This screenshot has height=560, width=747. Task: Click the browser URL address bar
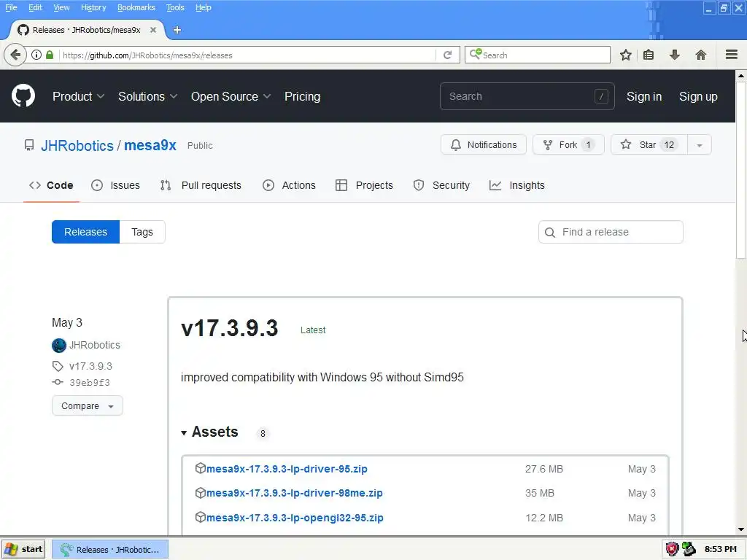pos(248,55)
